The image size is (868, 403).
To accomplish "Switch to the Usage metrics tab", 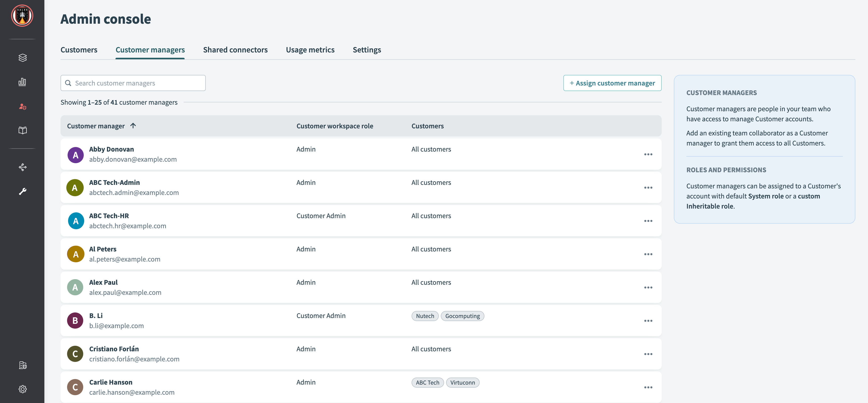I will coord(310,50).
